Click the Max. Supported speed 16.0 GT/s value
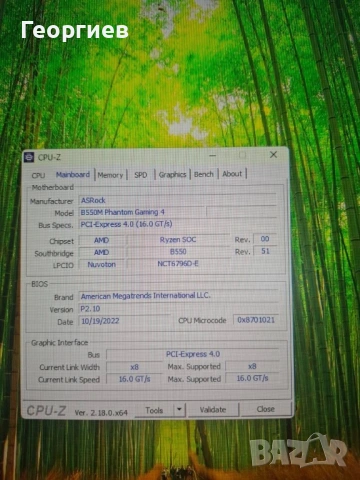The height and width of the screenshot is (480, 360). coord(252,378)
